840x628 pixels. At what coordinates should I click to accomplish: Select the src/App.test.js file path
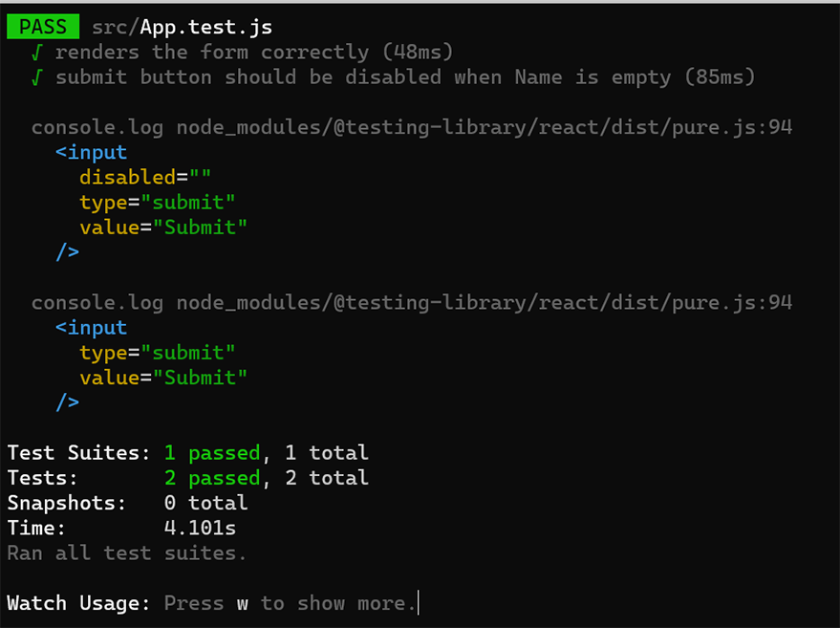click(x=182, y=27)
